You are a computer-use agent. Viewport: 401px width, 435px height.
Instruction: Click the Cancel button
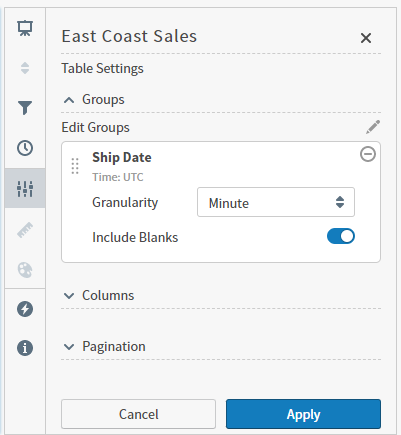coord(138,414)
